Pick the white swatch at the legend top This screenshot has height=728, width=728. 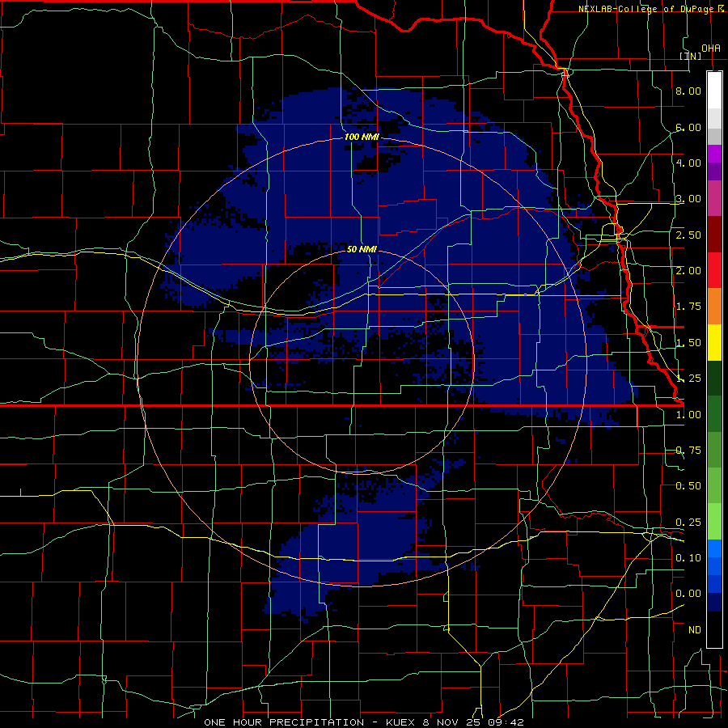coord(714,90)
